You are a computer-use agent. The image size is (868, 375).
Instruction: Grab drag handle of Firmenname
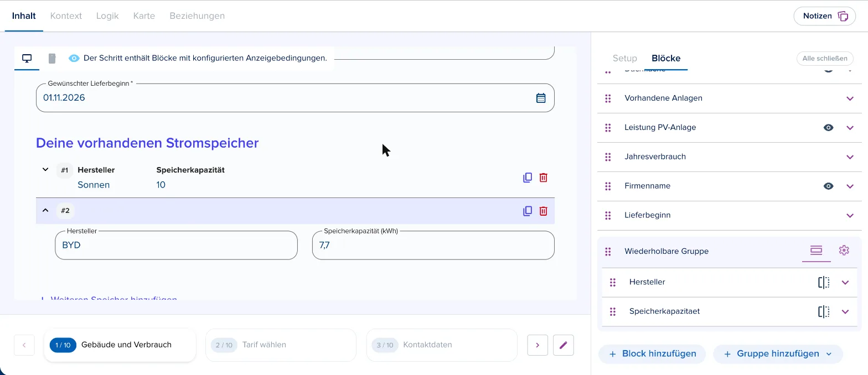[x=608, y=186]
